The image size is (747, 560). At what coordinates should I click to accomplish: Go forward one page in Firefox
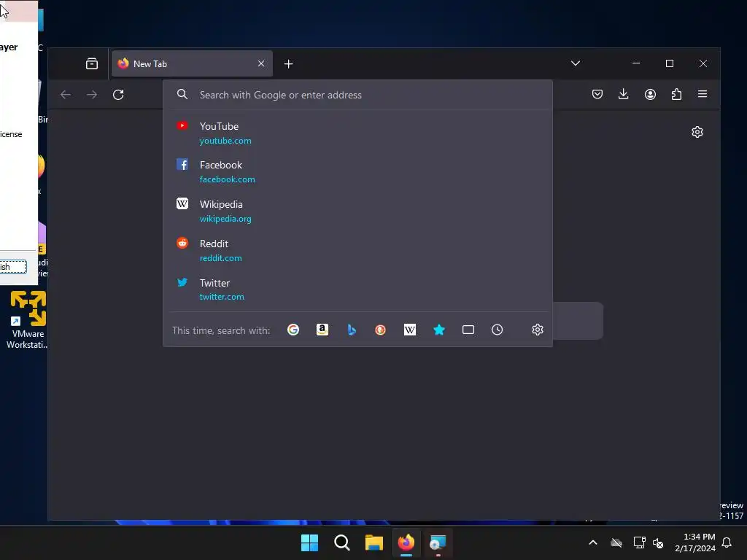coord(92,95)
